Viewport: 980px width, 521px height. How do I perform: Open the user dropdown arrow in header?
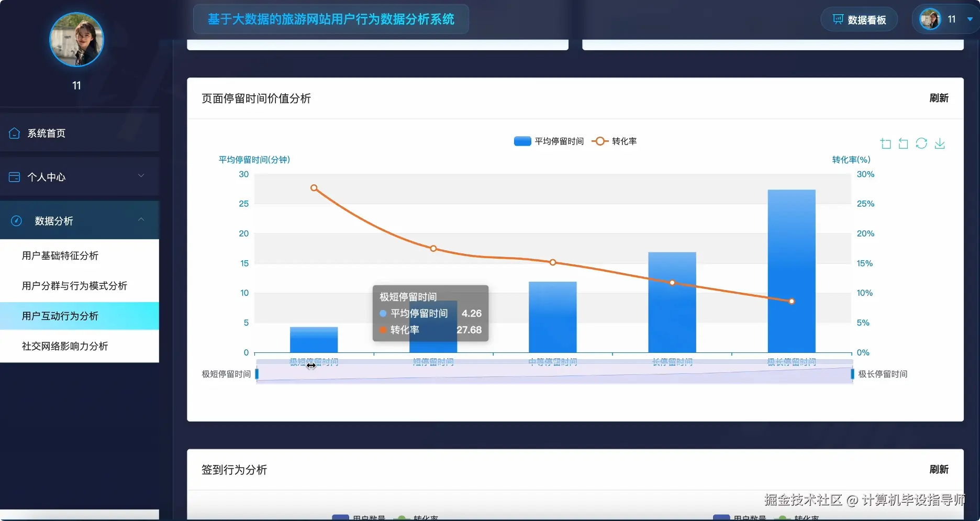click(970, 19)
